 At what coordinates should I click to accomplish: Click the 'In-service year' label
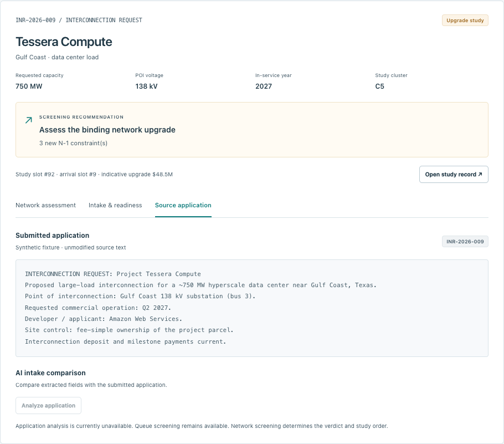coord(274,75)
